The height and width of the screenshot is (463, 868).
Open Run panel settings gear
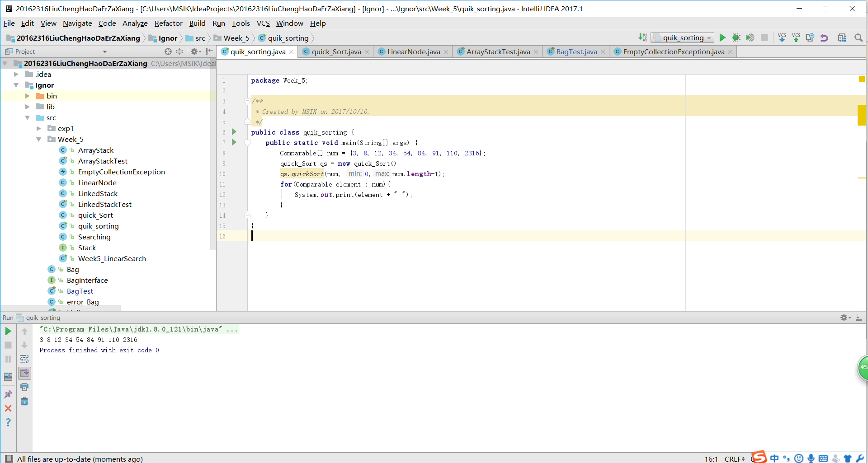844,318
